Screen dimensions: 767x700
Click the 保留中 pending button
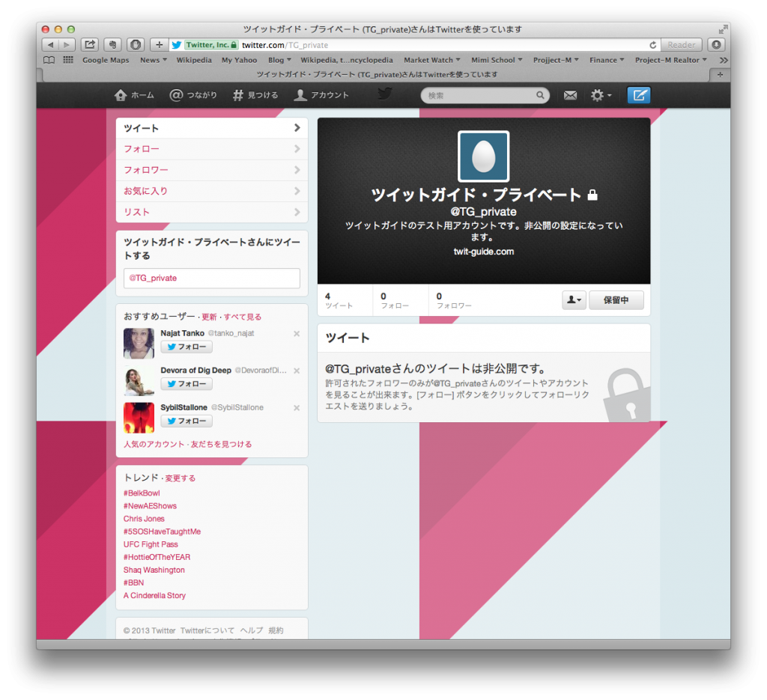[x=616, y=300]
